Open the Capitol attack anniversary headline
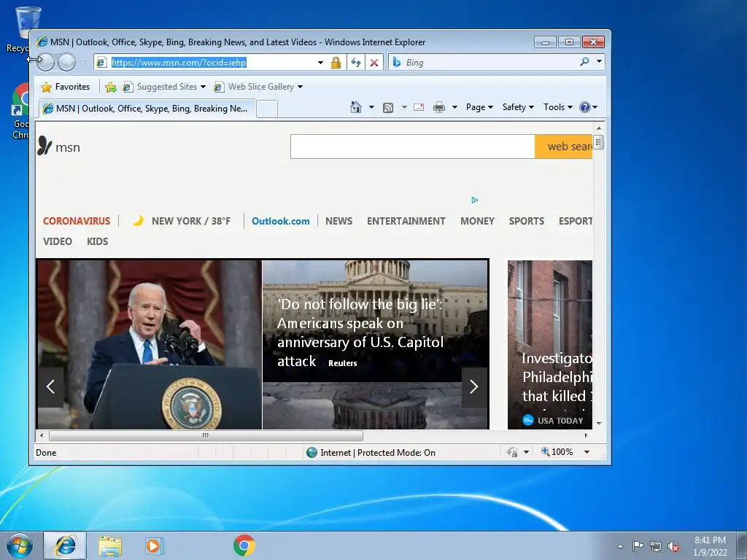 (x=360, y=332)
